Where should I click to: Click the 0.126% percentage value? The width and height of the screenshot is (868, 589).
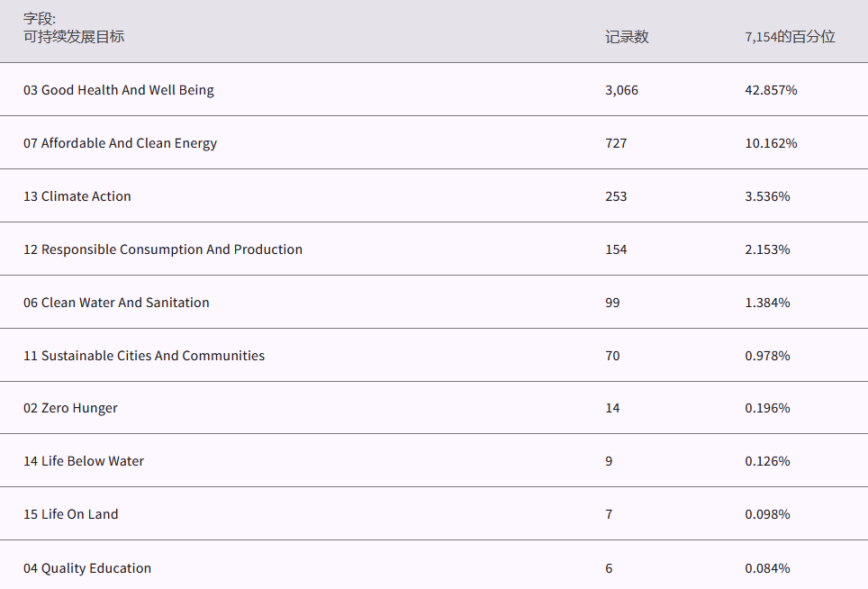[767, 461]
